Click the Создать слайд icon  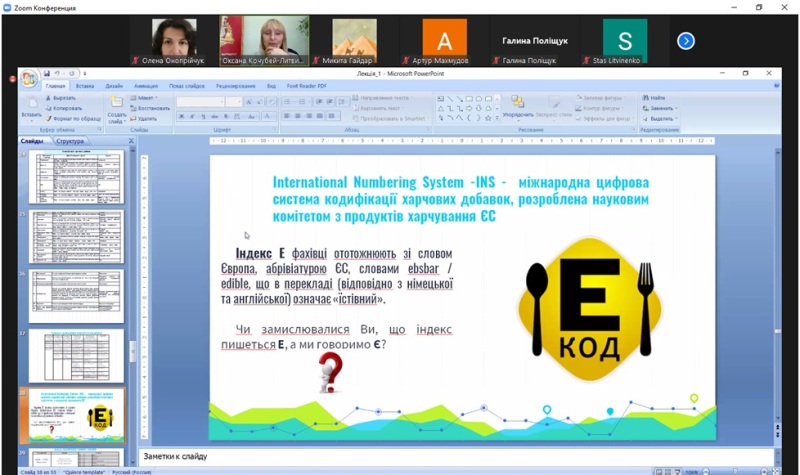[117, 103]
